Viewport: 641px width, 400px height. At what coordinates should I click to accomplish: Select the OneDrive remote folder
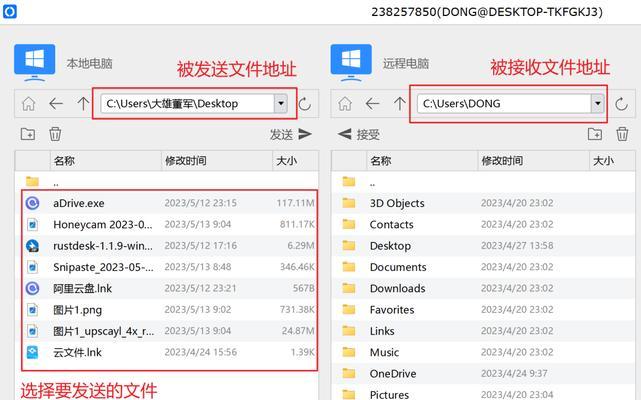pyautogui.click(x=483, y=373)
